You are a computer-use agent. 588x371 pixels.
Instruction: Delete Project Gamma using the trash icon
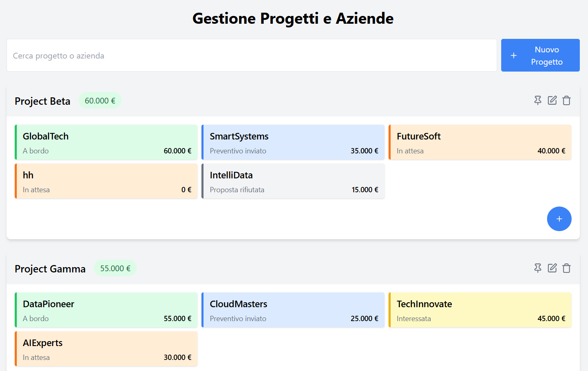566,268
